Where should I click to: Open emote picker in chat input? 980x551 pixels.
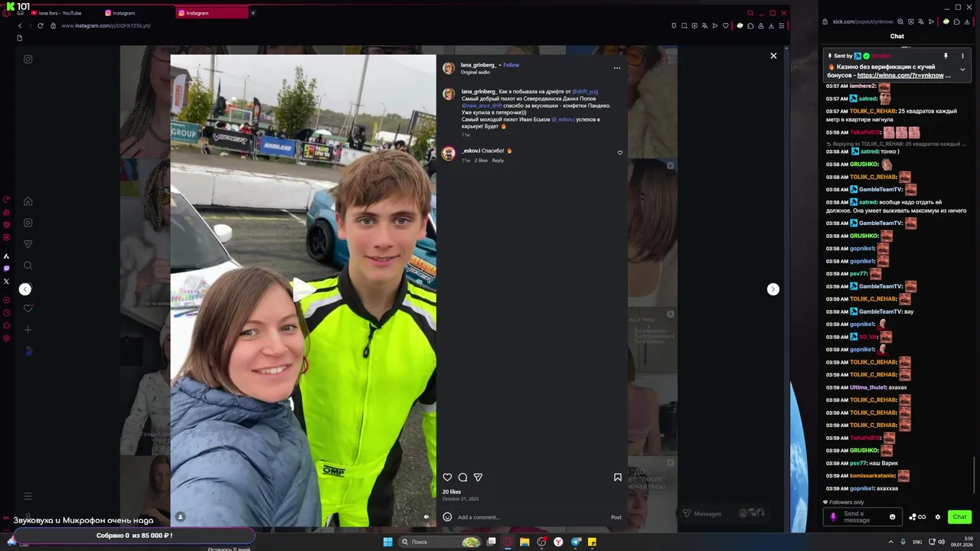coord(892,517)
